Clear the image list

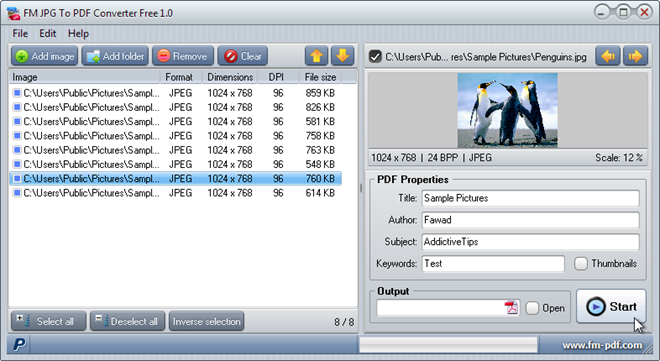243,56
